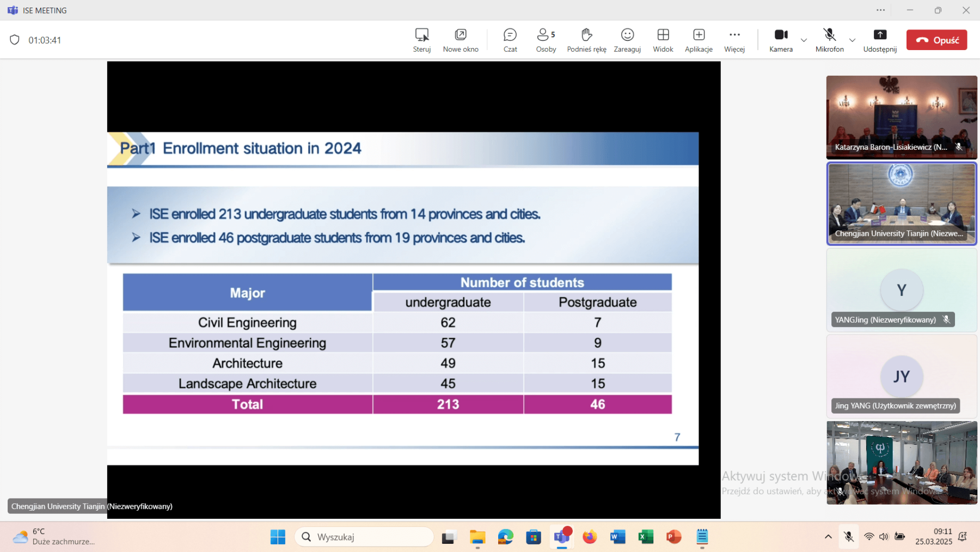Image resolution: width=980 pixels, height=552 pixels.
Task: Open the Czat chat panel
Action: coord(510,40)
